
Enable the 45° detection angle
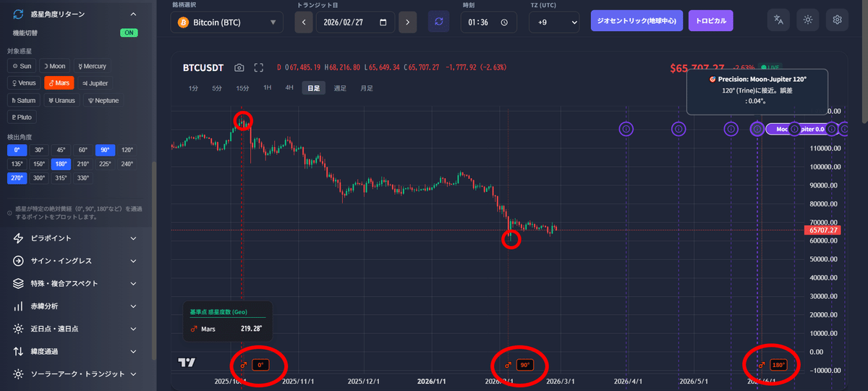61,150
